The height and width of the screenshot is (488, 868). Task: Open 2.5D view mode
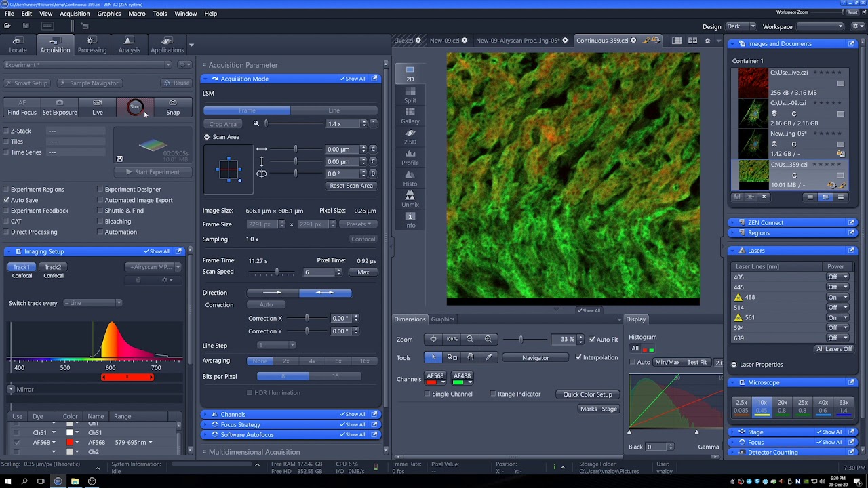point(410,137)
